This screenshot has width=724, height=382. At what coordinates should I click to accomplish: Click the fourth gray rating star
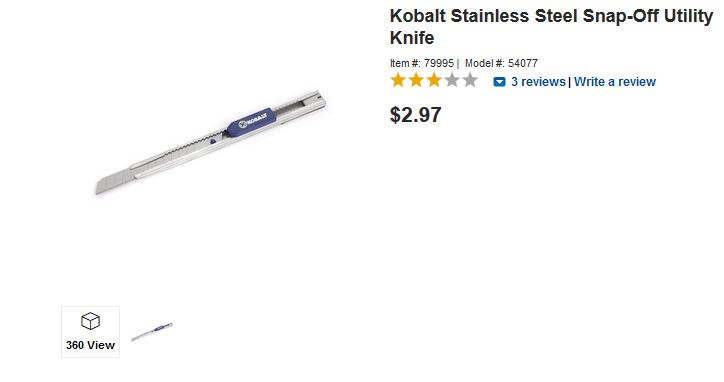(x=452, y=80)
